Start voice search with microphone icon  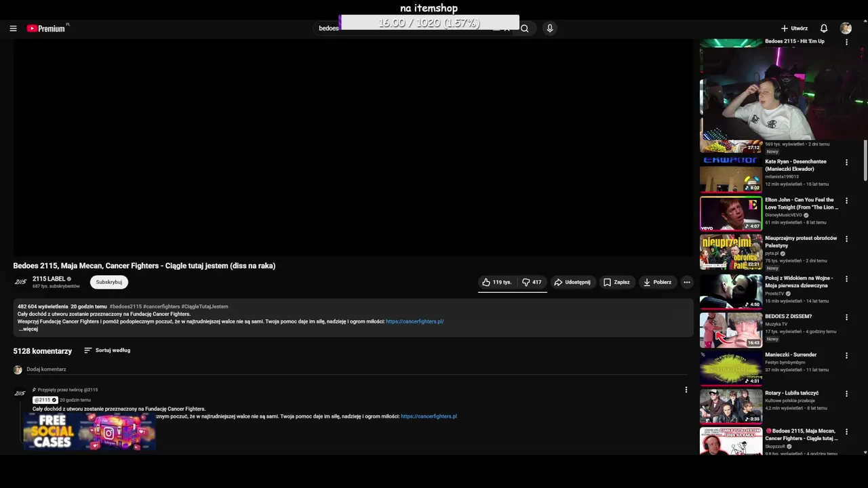[x=549, y=28]
